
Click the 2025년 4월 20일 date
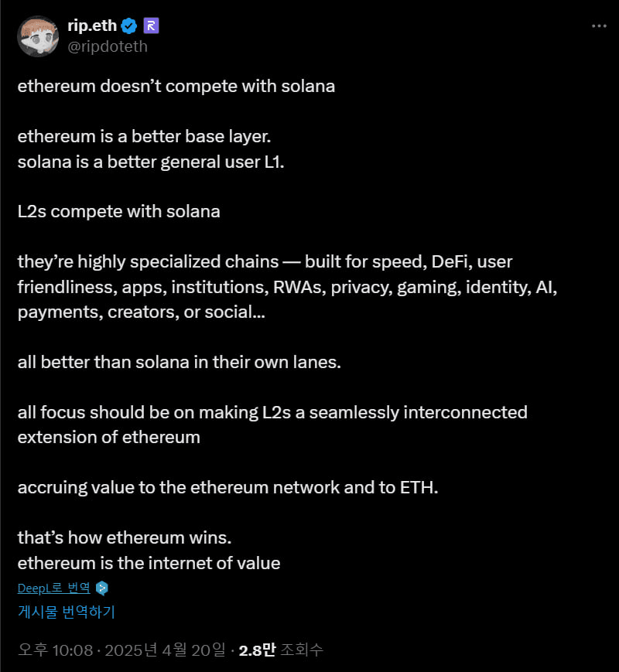click(x=165, y=650)
